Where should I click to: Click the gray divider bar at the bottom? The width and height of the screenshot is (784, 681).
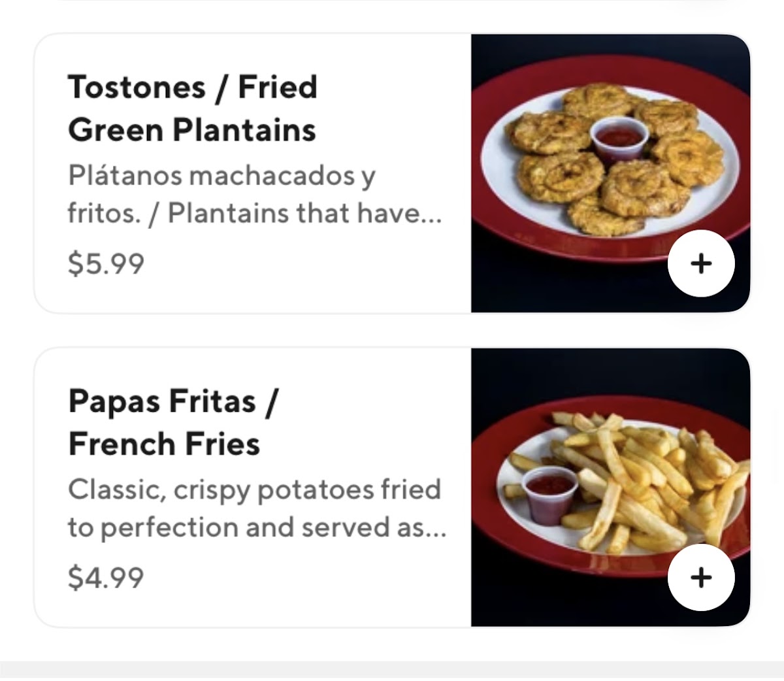392,671
